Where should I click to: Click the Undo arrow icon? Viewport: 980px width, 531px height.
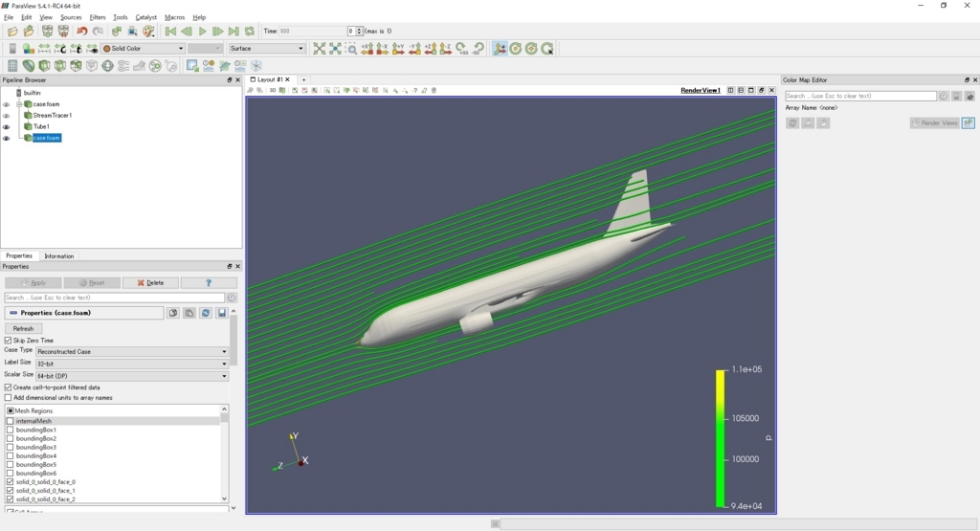coord(82,32)
